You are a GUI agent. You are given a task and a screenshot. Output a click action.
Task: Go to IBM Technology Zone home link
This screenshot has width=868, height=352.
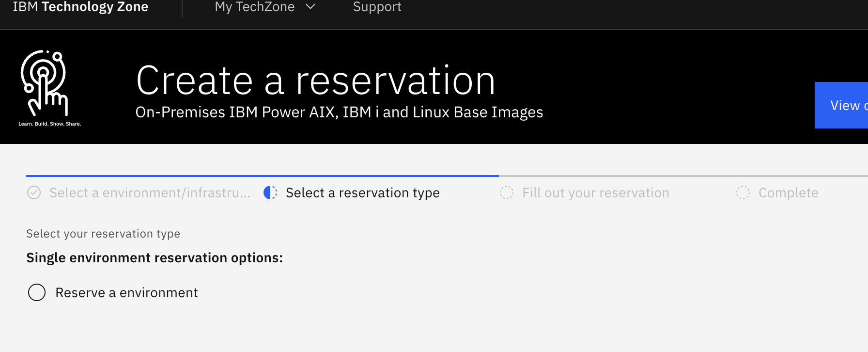click(x=80, y=7)
